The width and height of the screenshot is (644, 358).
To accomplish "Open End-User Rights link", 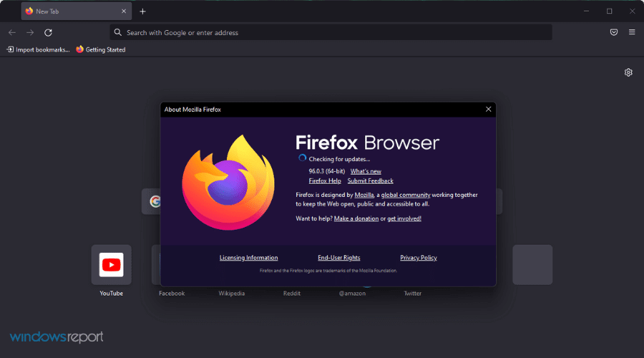I will [x=339, y=258].
